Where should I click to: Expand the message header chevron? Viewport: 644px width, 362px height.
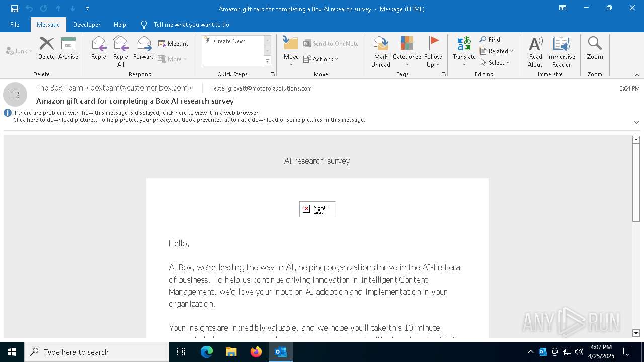pos(636,122)
